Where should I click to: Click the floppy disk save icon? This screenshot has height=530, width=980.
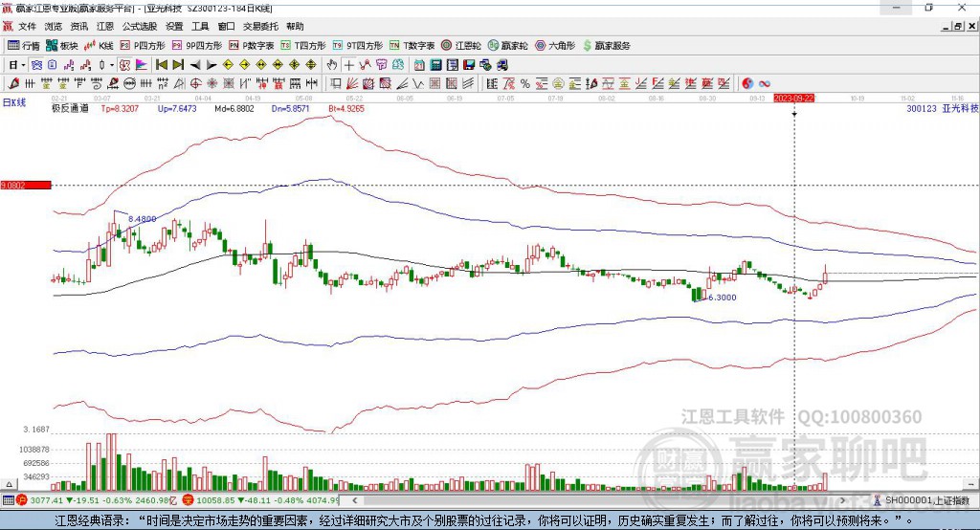469,65
